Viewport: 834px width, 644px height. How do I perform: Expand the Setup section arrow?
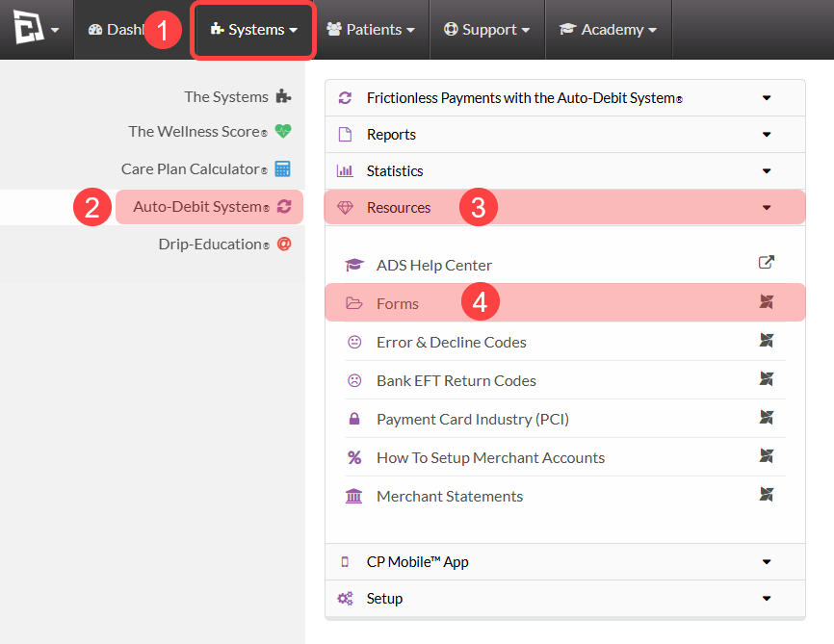767,599
